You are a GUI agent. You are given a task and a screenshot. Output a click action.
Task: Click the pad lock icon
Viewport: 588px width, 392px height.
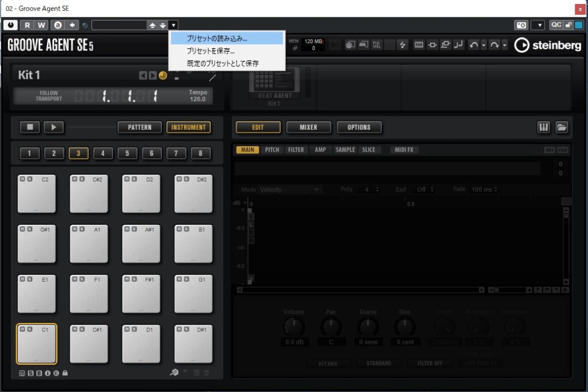[x=65, y=373]
